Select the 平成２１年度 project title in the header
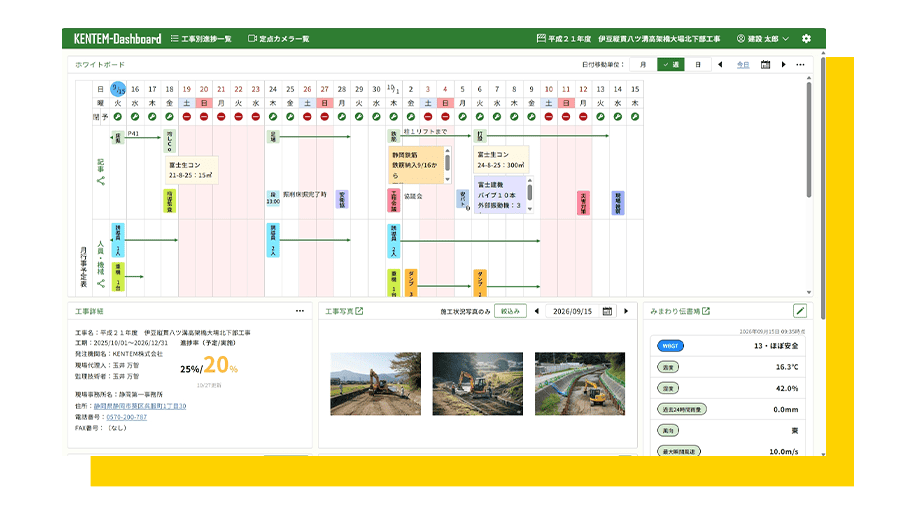 point(629,39)
